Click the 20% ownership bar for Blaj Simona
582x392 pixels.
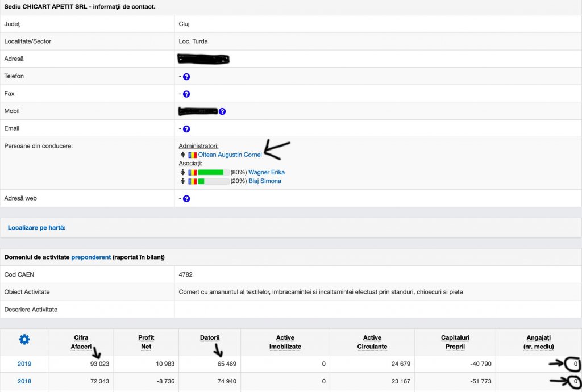214,181
